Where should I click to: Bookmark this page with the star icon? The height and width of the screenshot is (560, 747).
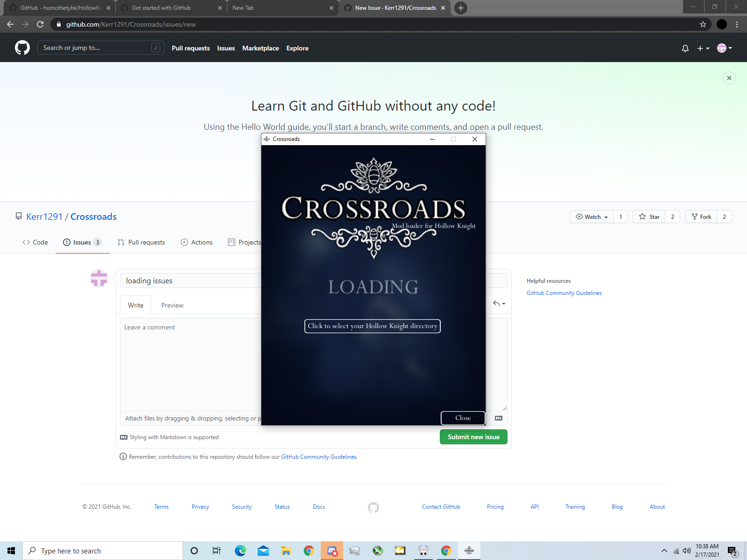coord(703,24)
